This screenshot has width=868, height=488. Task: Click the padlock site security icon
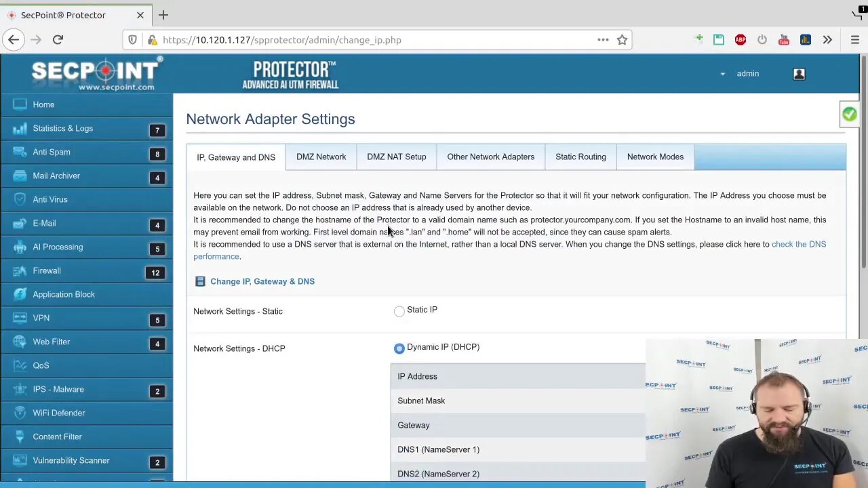tap(152, 40)
